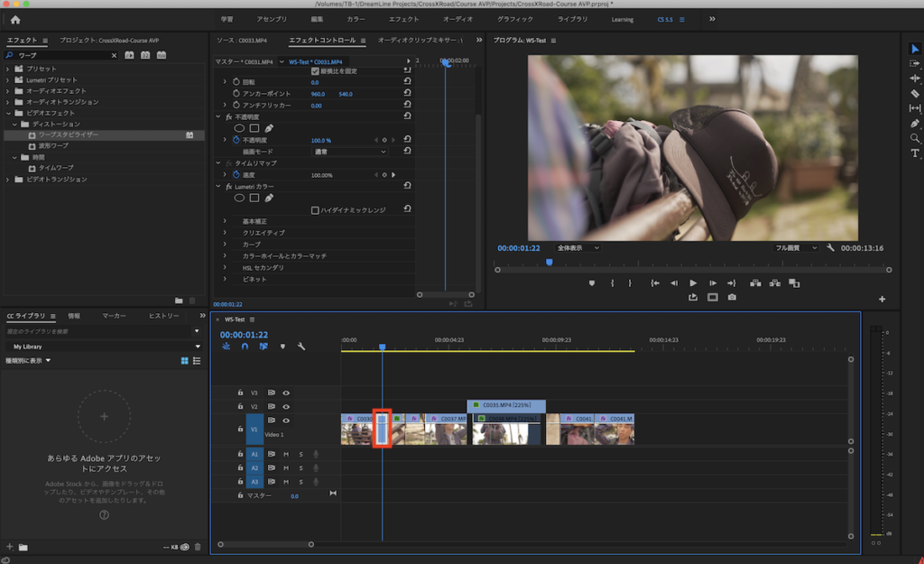Open the フル画質 playback resolution dropdown
The height and width of the screenshot is (564, 924).
point(797,247)
